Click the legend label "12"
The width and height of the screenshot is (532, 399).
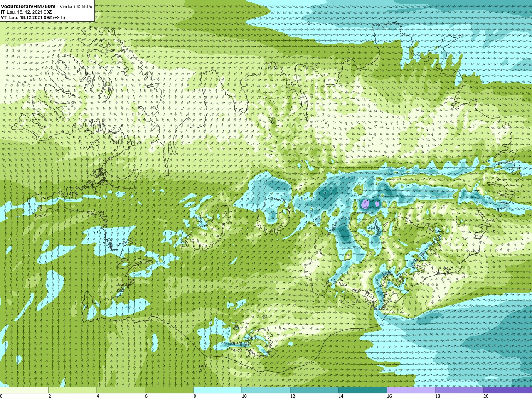[x=293, y=396]
